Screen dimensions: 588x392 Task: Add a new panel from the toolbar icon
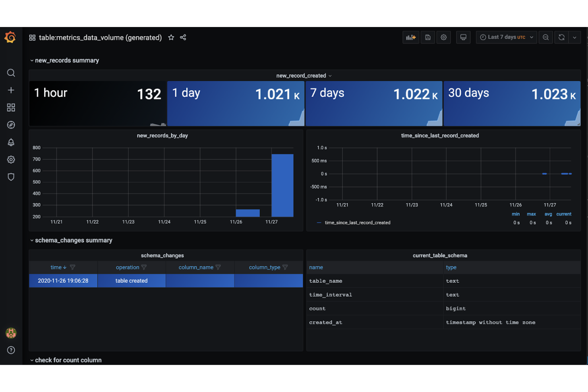click(410, 37)
